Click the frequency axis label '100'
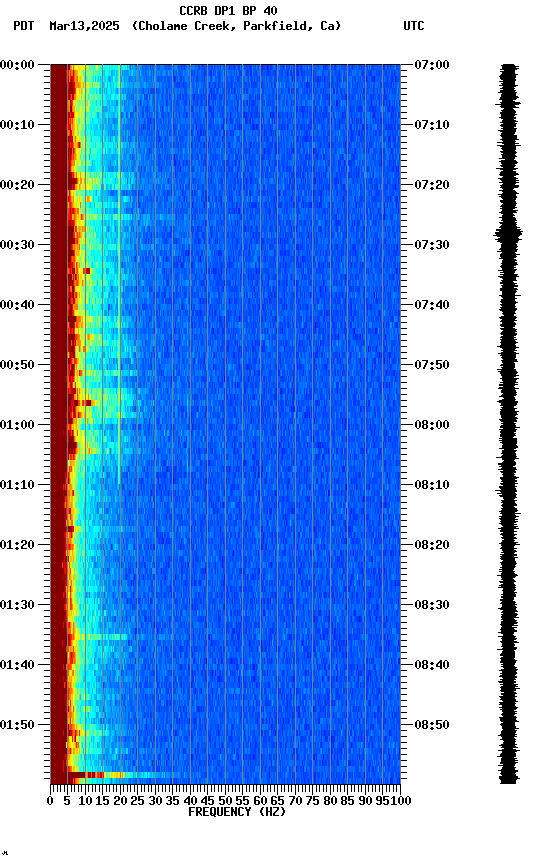Viewport: 552px width, 864px height. point(402,801)
